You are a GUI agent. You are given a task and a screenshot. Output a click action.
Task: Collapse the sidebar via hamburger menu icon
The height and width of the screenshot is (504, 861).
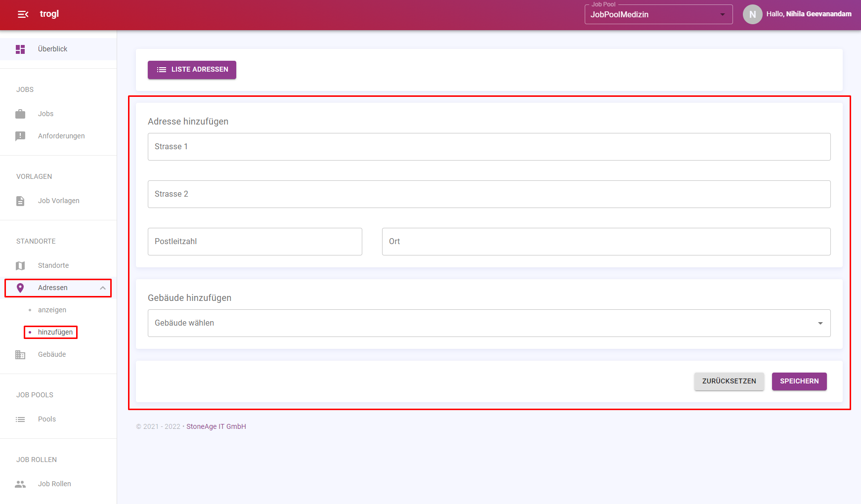pyautogui.click(x=23, y=14)
